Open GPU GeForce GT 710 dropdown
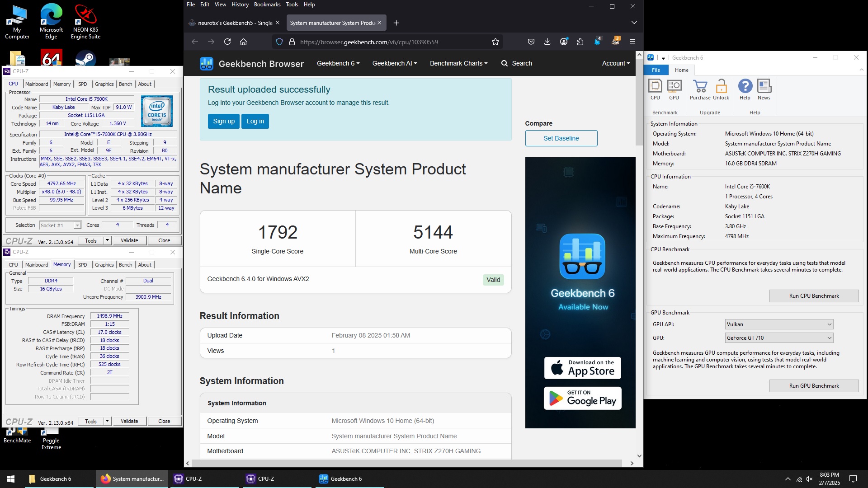 click(779, 338)
